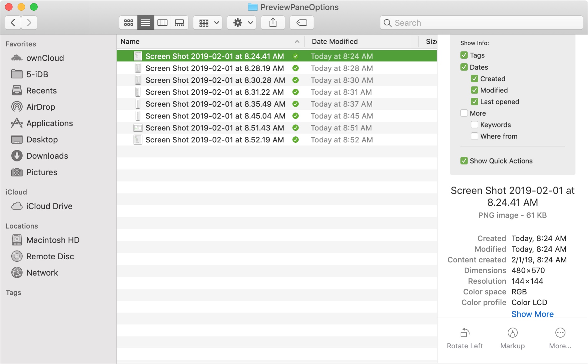The image size is (588, 364).
Task: Switch to gallery view in toolbar
Action: 179,23
